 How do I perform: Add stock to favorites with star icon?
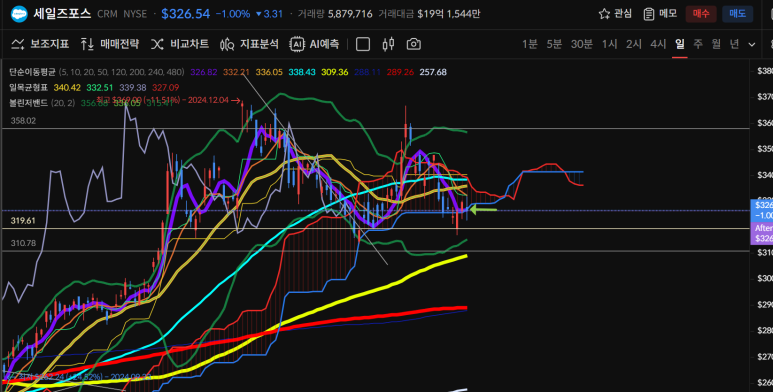(x=604, y=14)
